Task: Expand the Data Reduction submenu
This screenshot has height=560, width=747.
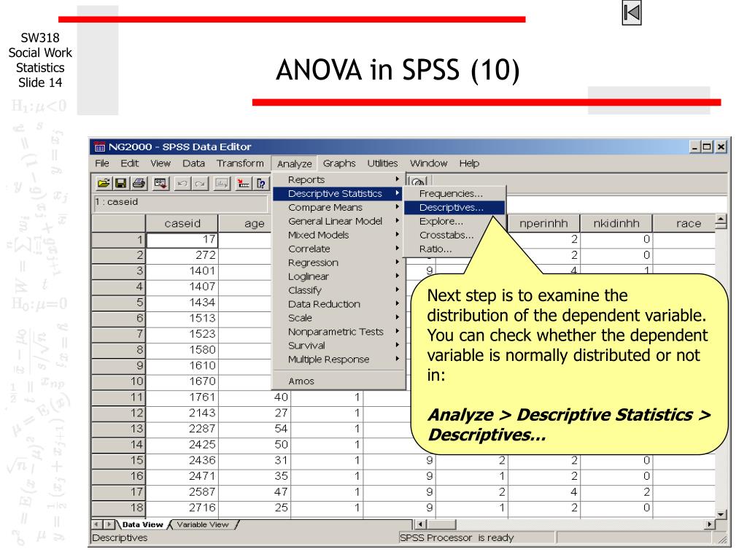Action: pos(338,304)
